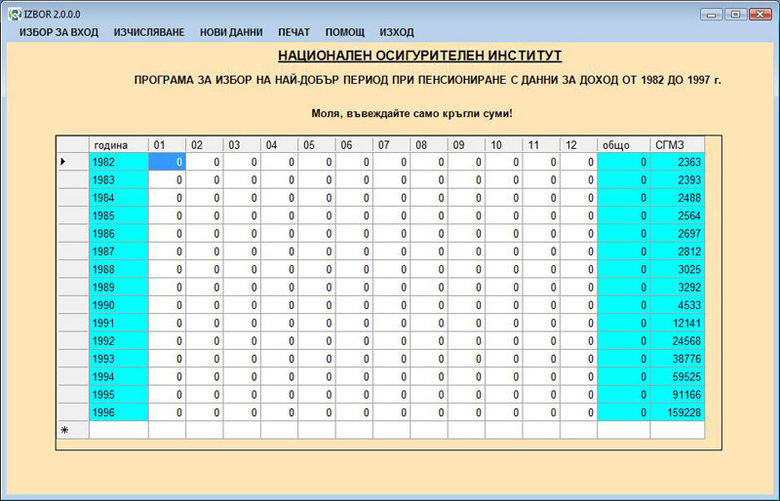Click month 02 cell in the 1983 row
780x501 pixels.
coord(204,180)
